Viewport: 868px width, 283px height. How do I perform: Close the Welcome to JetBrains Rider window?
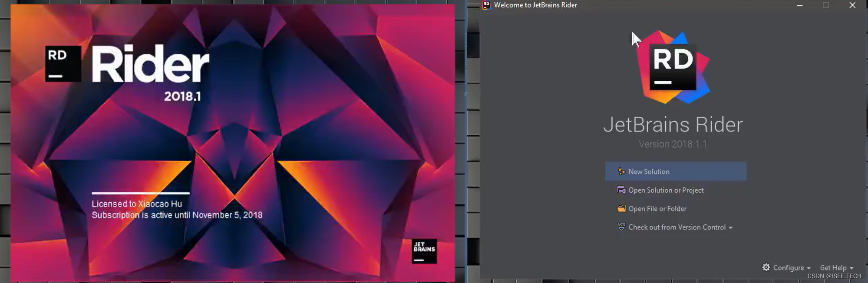point(852,5)
